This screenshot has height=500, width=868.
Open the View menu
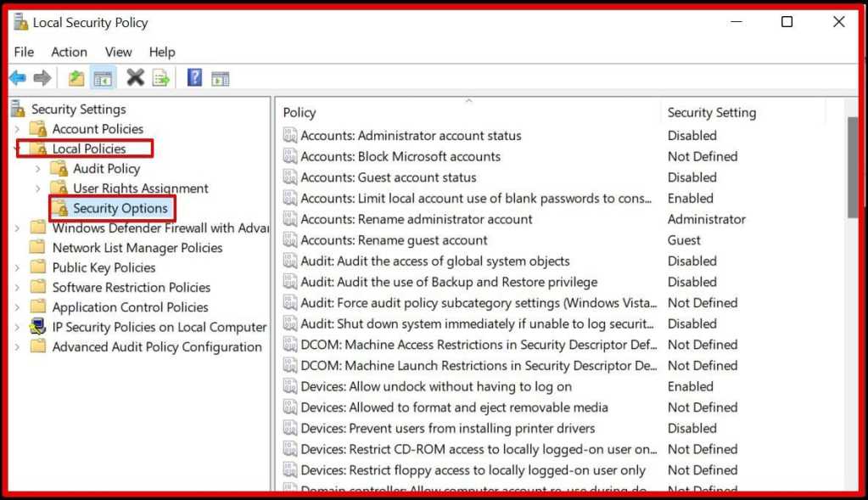(x=118, y=52)
